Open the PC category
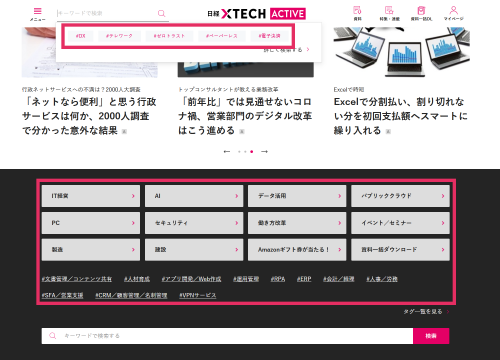 (x=91, y=223)
